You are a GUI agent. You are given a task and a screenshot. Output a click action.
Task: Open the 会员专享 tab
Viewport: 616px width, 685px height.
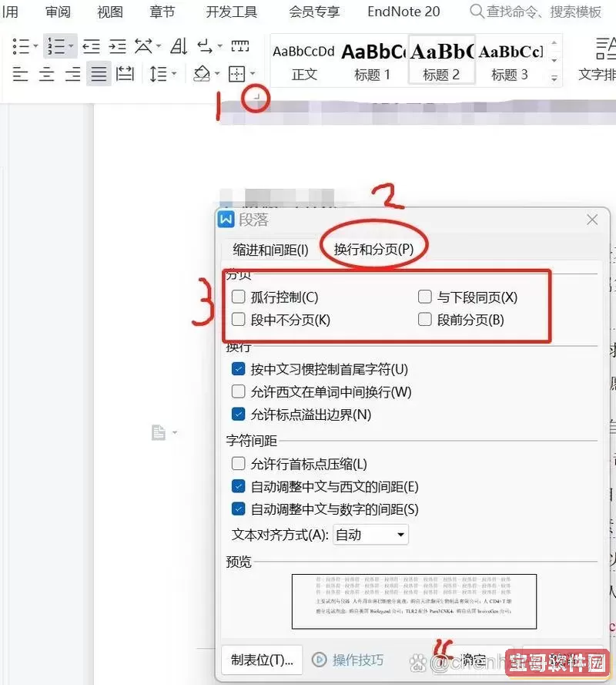point(314,12)
